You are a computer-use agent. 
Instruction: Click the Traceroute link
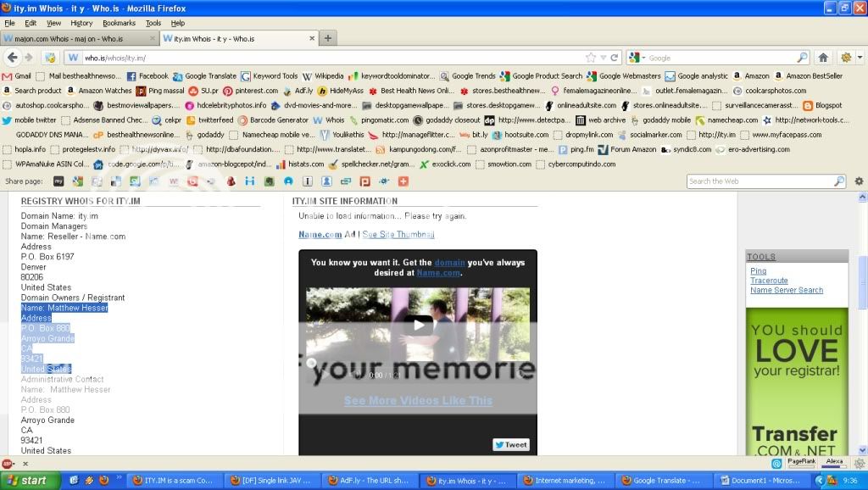769,281
